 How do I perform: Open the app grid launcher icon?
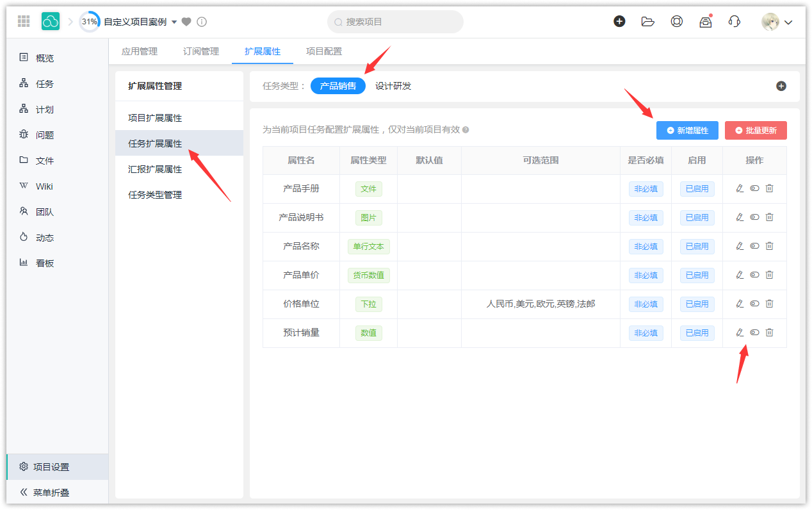click(24, 21)
